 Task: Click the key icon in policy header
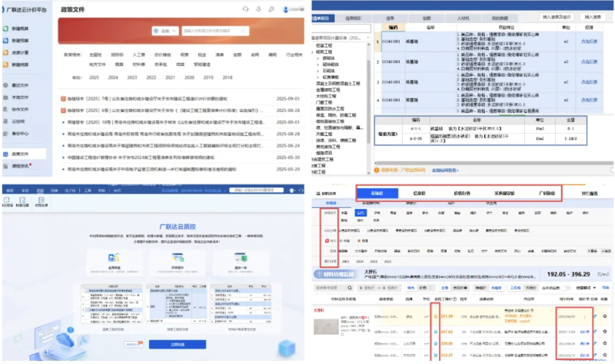pyautogui.click(x=271, y=9)
